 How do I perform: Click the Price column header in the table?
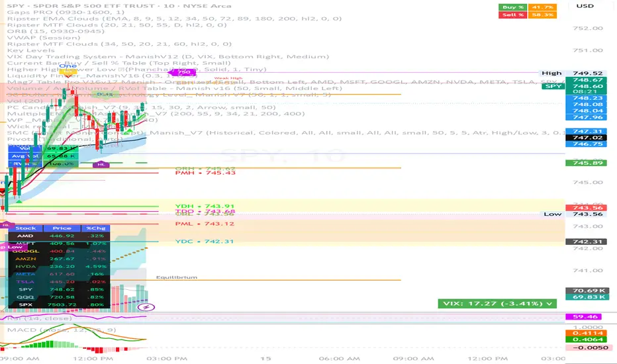point(62,228)
